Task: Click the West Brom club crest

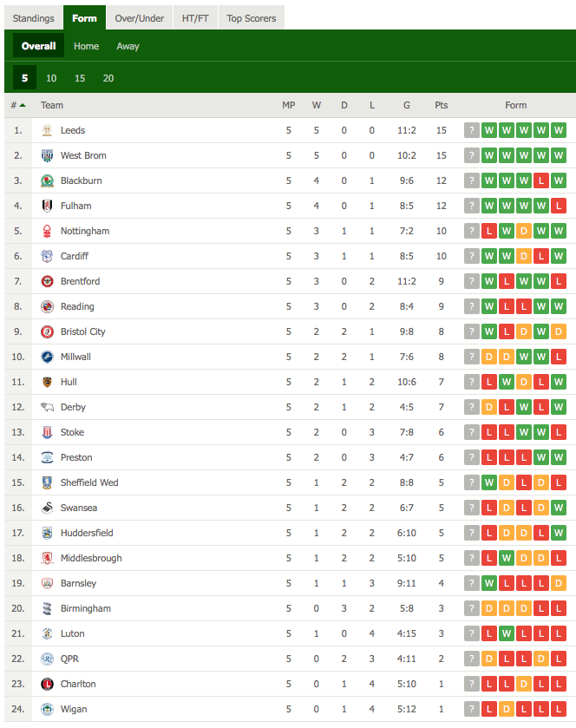Action: point(47,155)
